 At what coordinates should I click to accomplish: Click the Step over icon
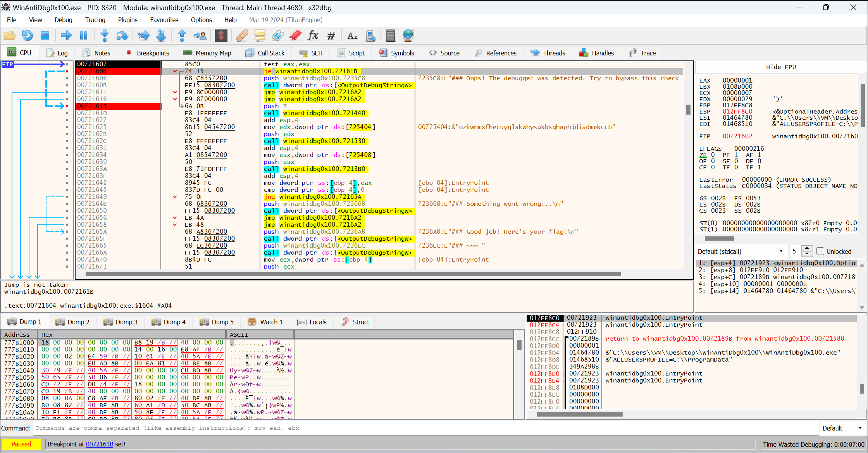[122, 36]
